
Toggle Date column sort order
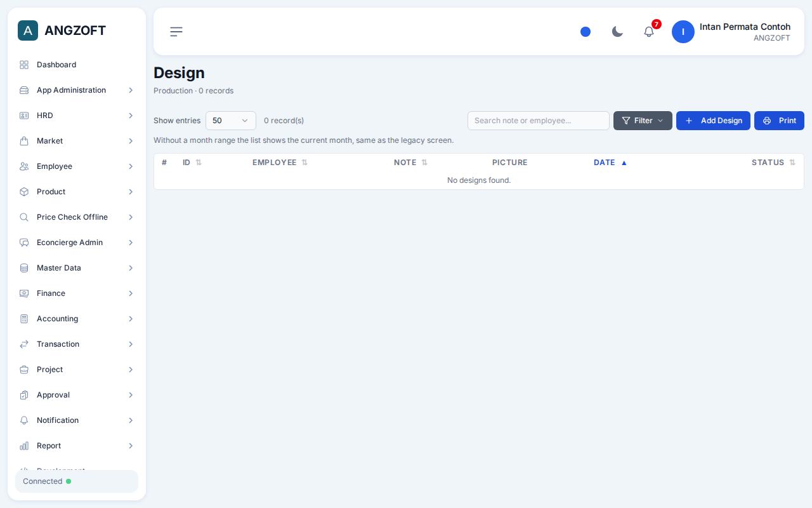point(610,163)
